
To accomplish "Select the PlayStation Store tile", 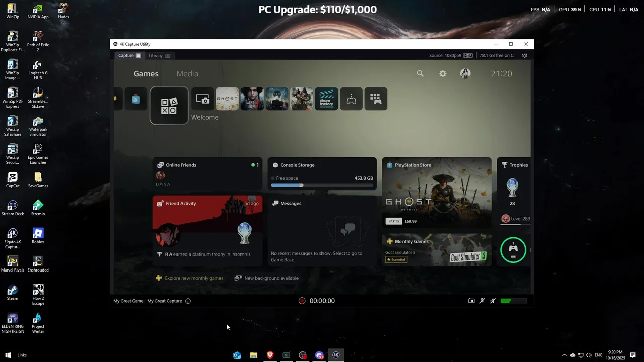I will 136,99.
